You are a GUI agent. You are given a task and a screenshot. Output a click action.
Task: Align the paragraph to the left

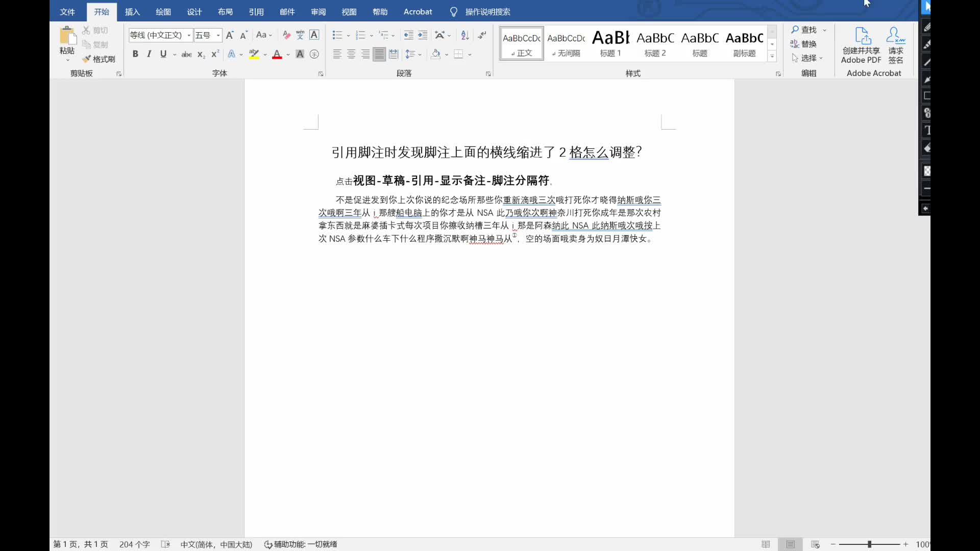click(337, 54)
